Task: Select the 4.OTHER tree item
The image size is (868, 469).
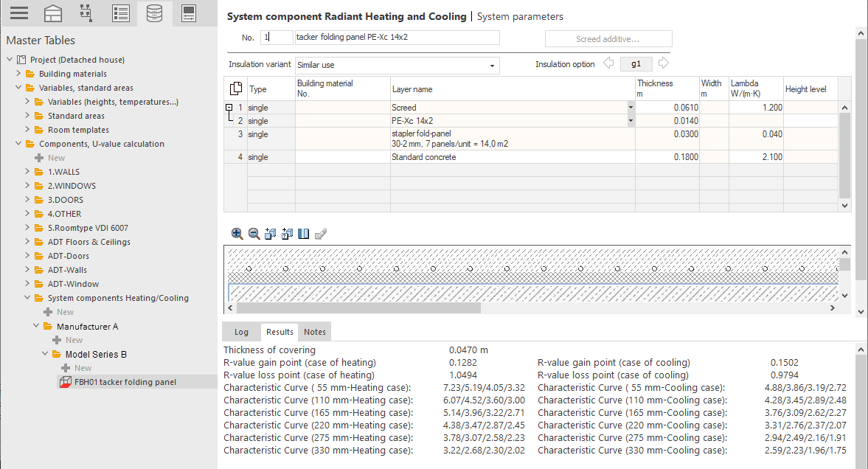Action: pos(64,214)
